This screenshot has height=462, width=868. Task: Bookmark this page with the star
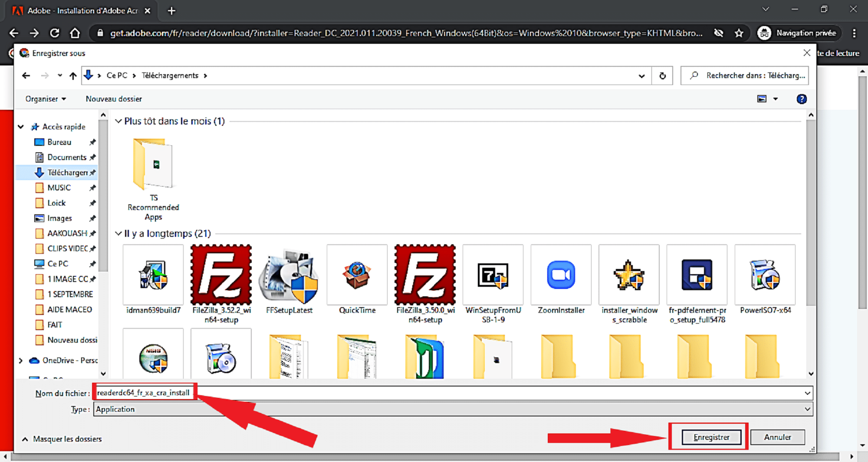coord(739,33)
